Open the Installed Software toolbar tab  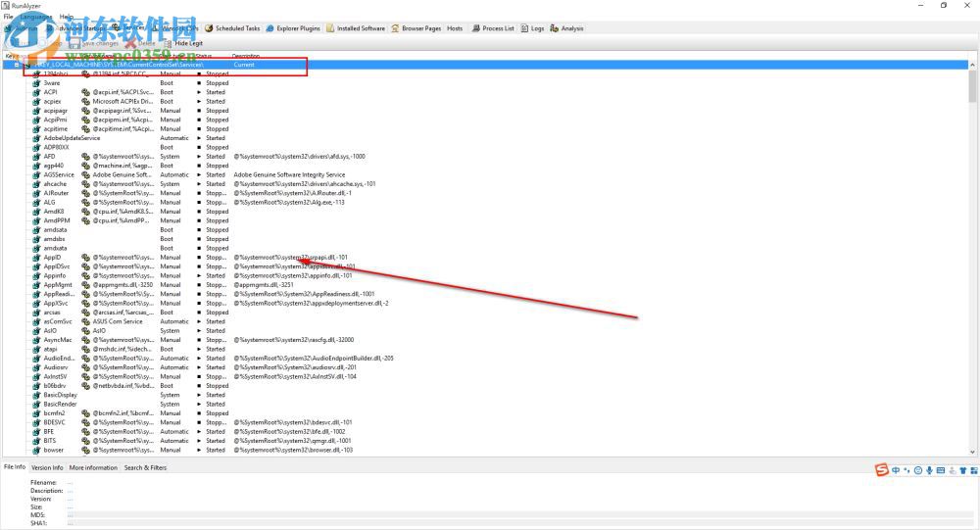tap(356, 28)
